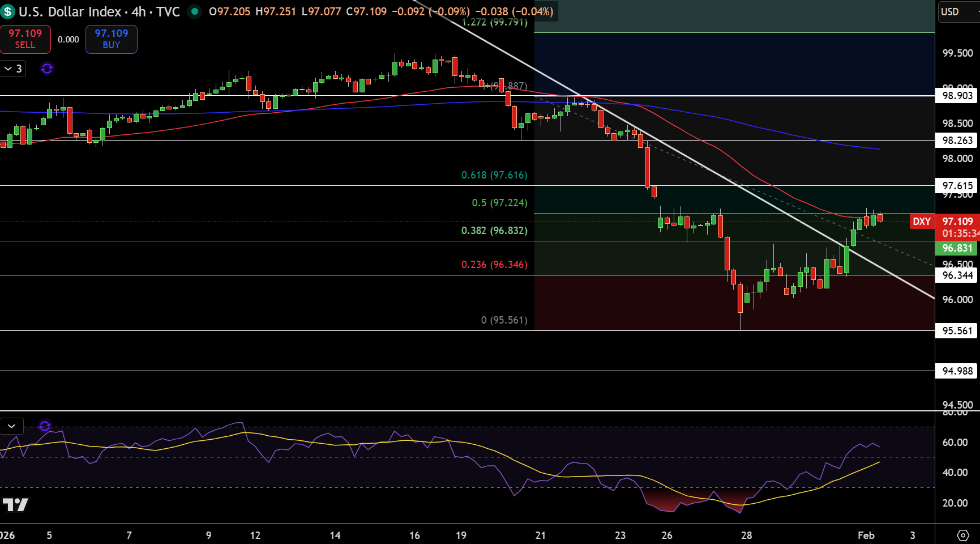Click the TradingView logo watermark

[15, 504]
